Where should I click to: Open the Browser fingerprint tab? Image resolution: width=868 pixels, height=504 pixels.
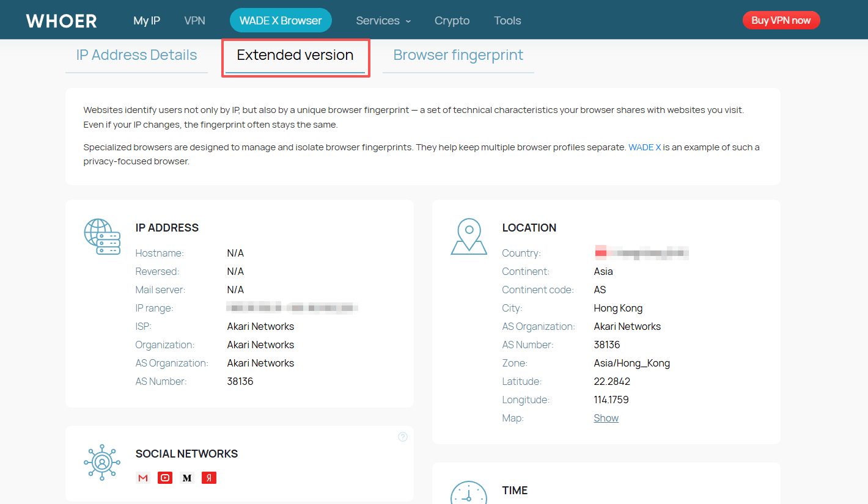(x=458, y=55)
